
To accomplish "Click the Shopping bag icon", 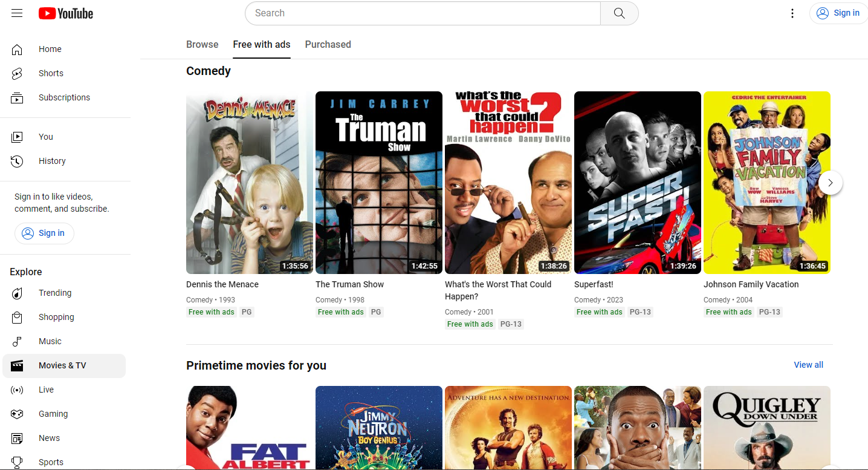I will (17, 317).
